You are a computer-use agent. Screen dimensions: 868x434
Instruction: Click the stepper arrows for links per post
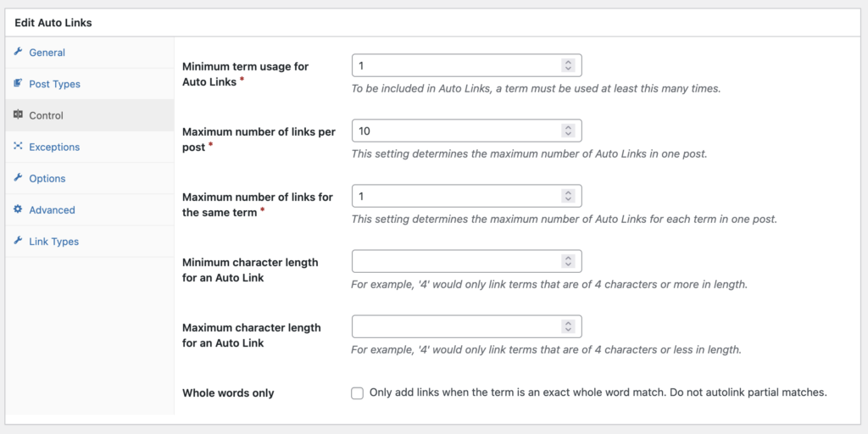(568, 131)
